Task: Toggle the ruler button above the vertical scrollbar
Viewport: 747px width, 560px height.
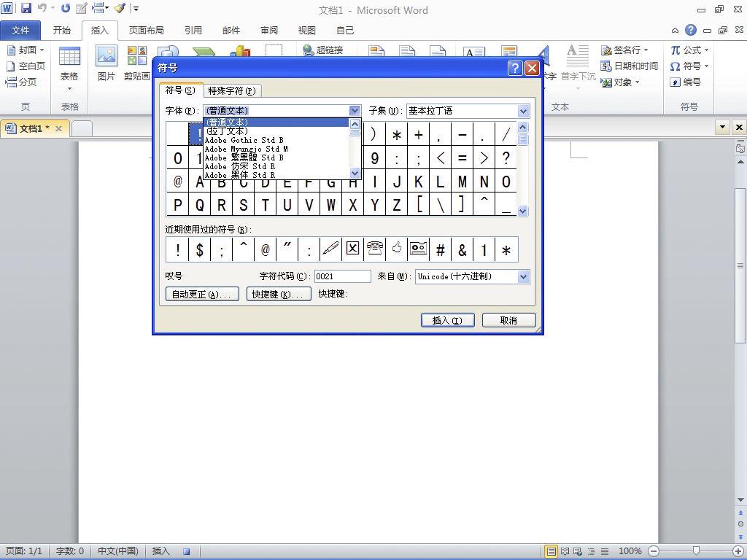Action: (x=740, y=148)
